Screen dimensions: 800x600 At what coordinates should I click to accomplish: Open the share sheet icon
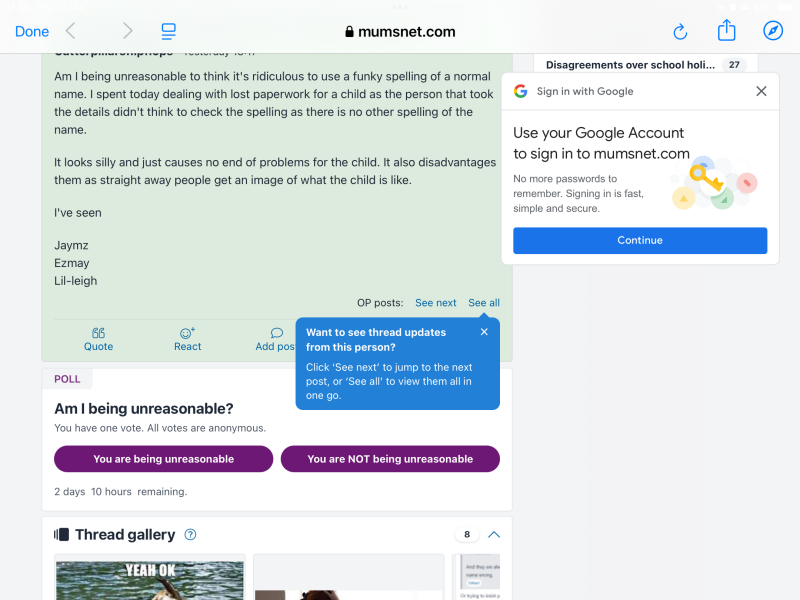pos(726,31)
